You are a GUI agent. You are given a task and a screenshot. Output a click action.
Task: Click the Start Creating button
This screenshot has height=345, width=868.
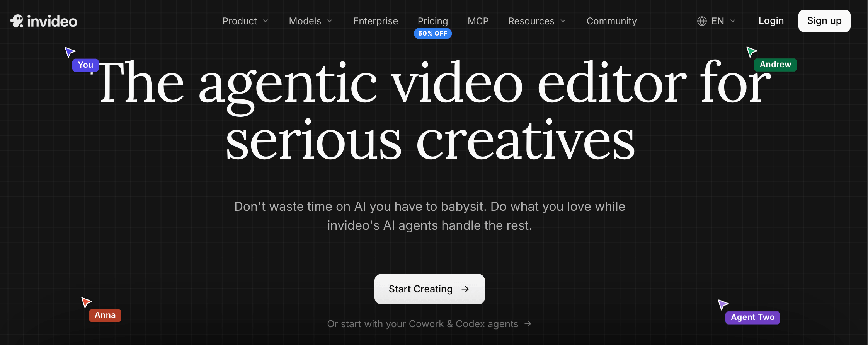pyautogui.click(x=429, y=289)
